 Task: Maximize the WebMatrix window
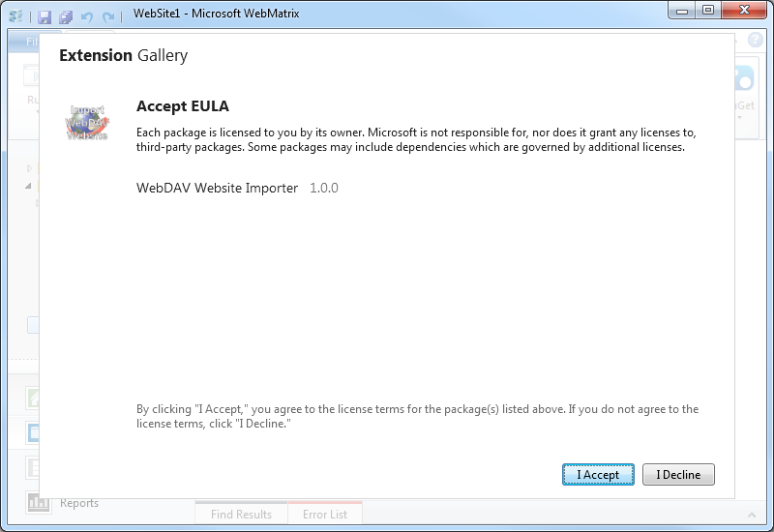pyautogui.click(x=708, y=10)
